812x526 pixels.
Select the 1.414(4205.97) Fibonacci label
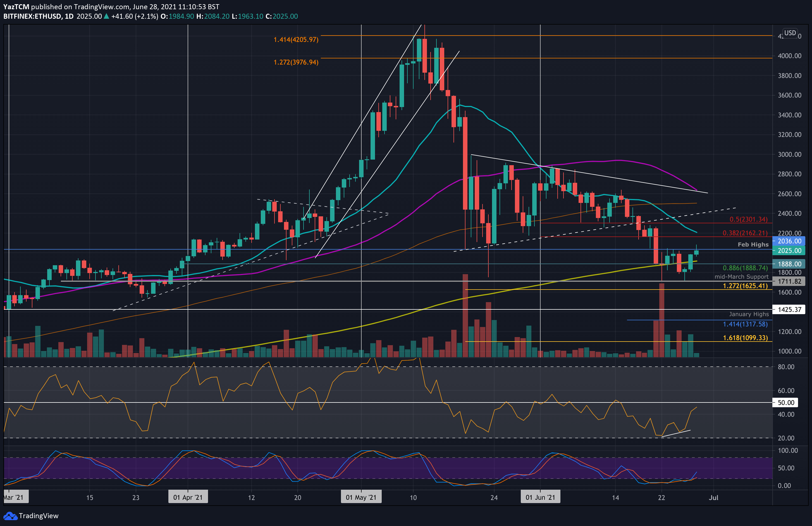click(296, 40)
